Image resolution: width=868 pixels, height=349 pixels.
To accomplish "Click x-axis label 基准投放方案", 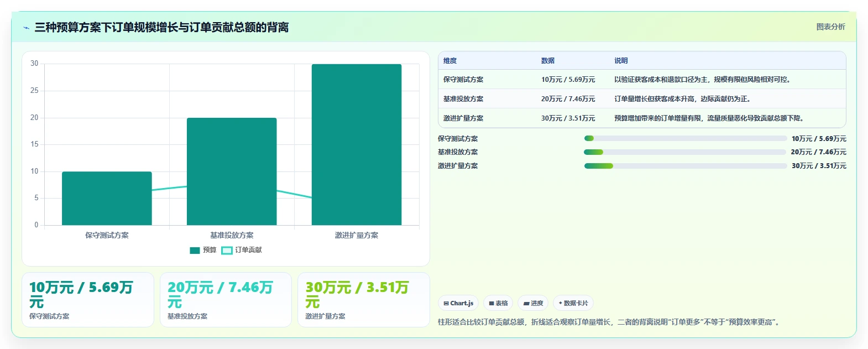I will click(x=232, y=235).
